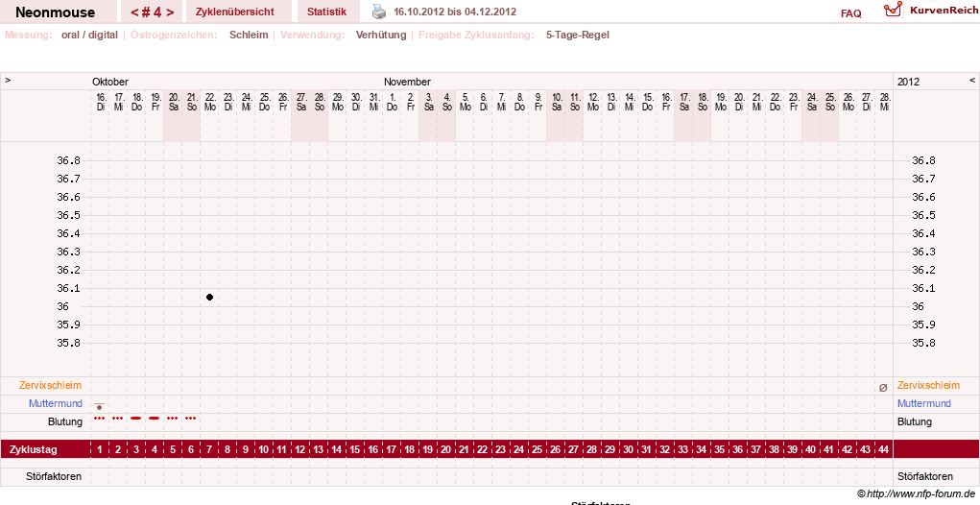Open the KurvenReich link
Viewport: 980px width, 505px height.
pyautogui.click(x=944, y=10)
